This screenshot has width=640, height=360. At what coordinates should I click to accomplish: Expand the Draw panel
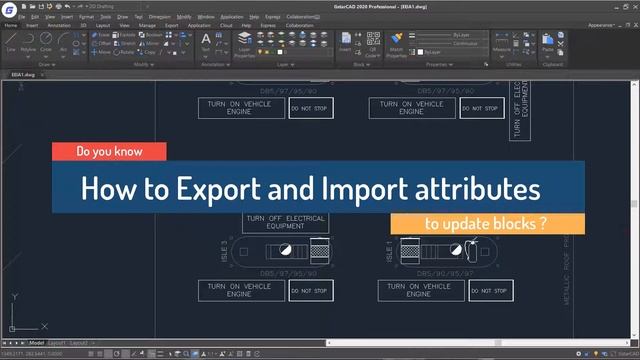(x=47, y=64)
